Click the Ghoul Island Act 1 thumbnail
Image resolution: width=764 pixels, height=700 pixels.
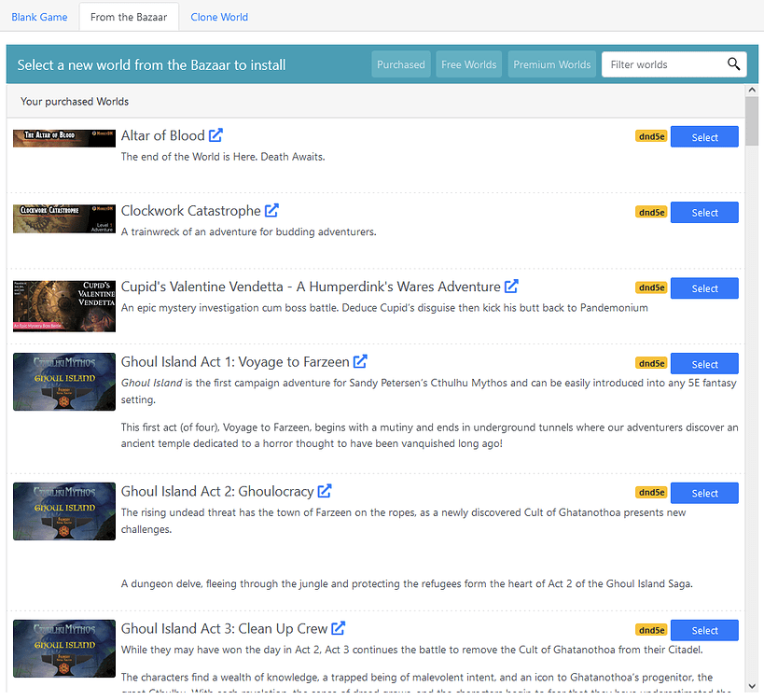64,382
